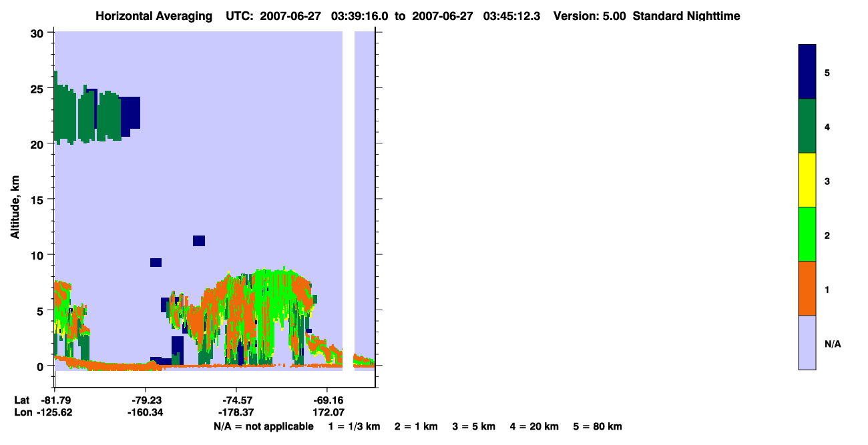The height and width of the screenshot is (445, 868).
Task: Click the latitude value -69.16
Action: click(x=327, y=400)
